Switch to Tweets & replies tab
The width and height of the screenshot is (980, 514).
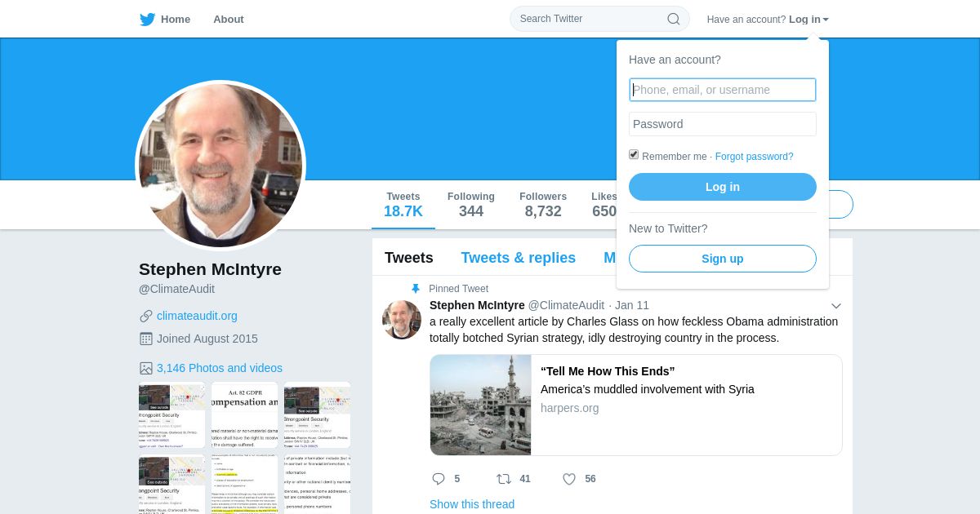(518, 258)
